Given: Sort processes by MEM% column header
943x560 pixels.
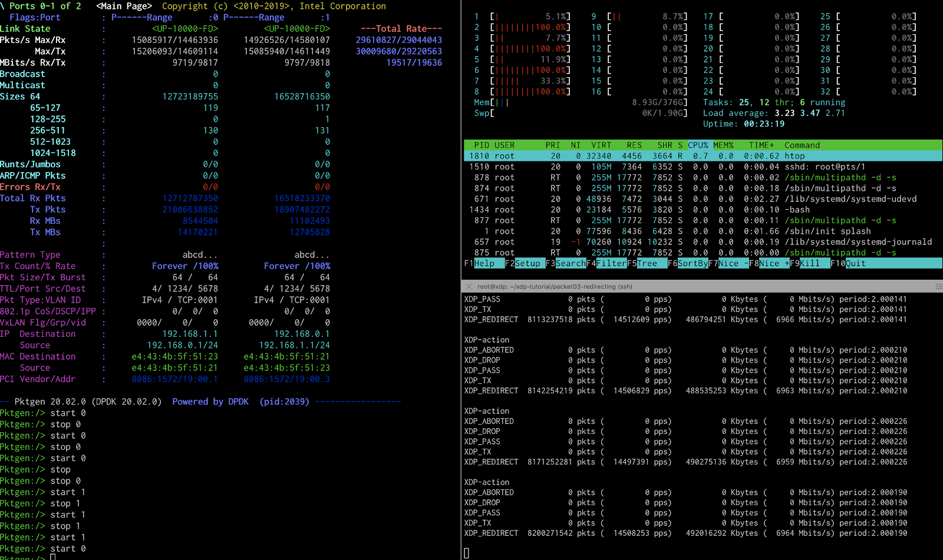Looking at the screenshot, I should click(x=723, y=145).
